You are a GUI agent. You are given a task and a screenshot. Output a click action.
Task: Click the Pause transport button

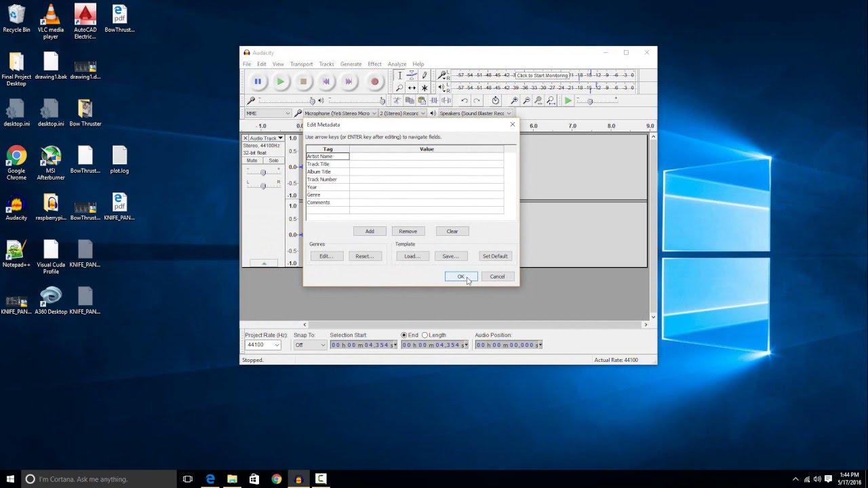tap(258, 81)
